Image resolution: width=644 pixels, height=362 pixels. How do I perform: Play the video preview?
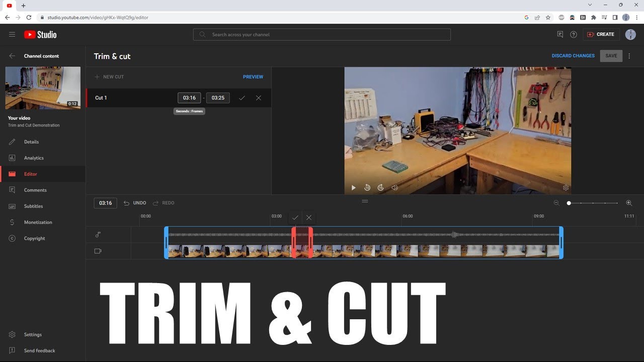(353, 188)
